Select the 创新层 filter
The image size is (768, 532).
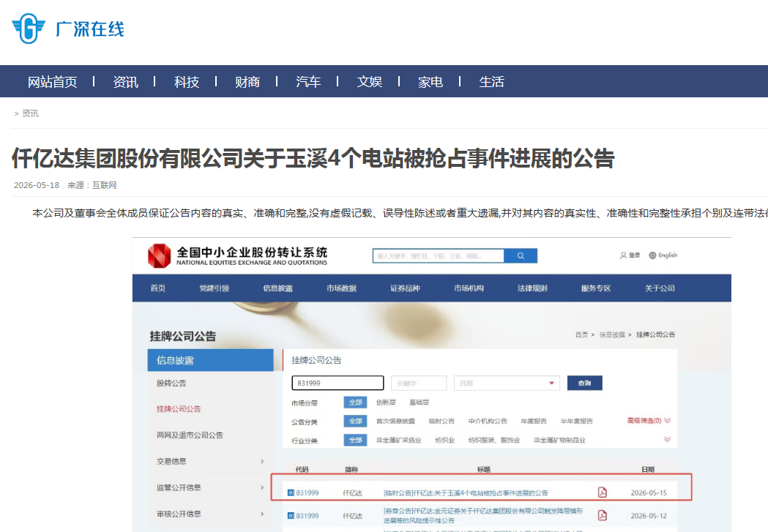[386, 402]
